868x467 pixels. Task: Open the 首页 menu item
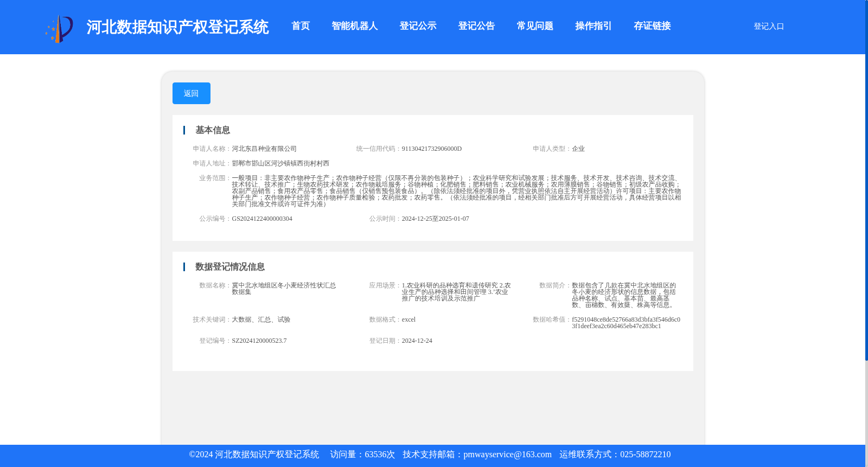[x=301, y=26]
